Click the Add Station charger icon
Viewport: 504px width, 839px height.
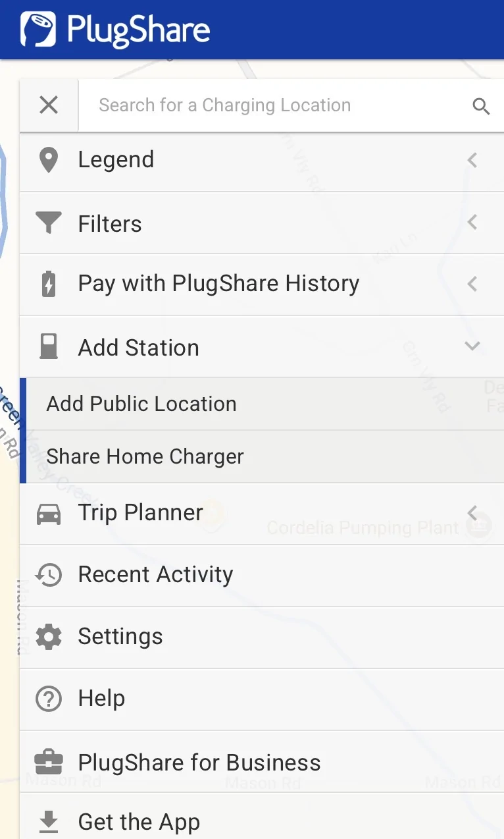coord(49,346)
